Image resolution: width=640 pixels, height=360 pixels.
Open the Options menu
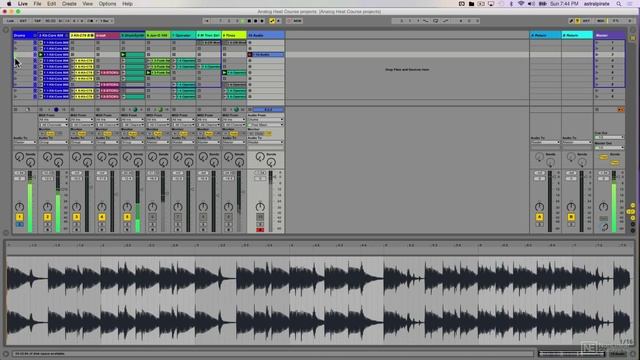pyautogui.click(x=107, y=4)
